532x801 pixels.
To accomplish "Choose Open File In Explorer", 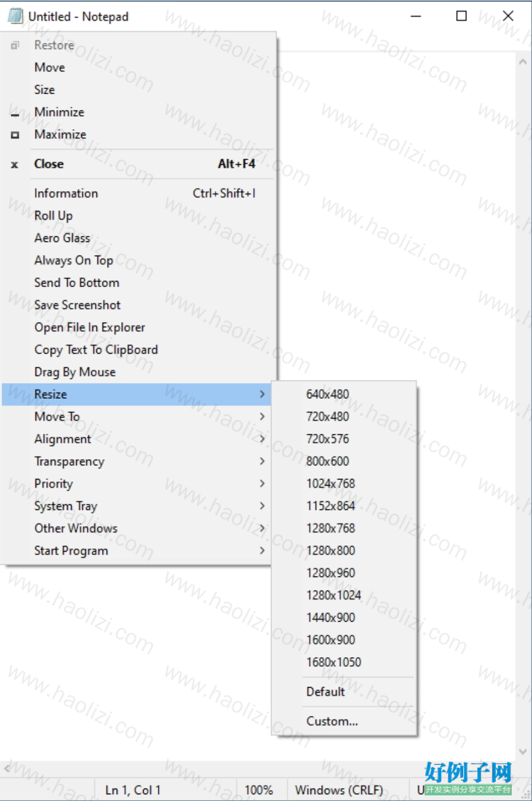I will [139, 328].
